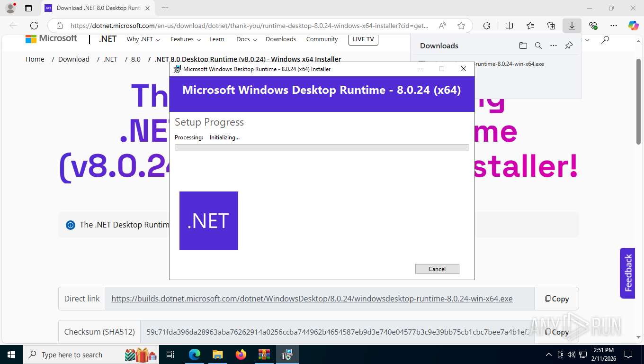Open the Community nav item
Screen dimensions: 644x364
pyautogui.click(x=322, y=39)
